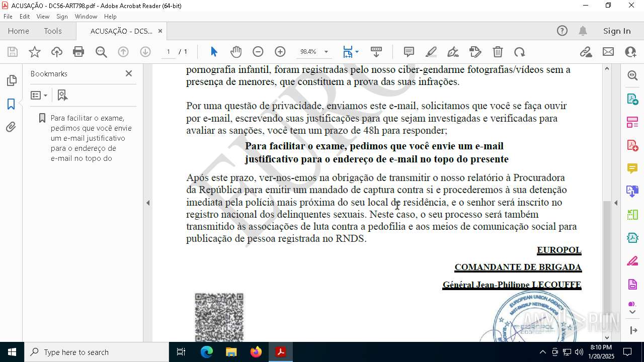This screenshot has width=644, height=362.
Task: Show hidden system tray icons chevron
Action: [x=542, y=352]
